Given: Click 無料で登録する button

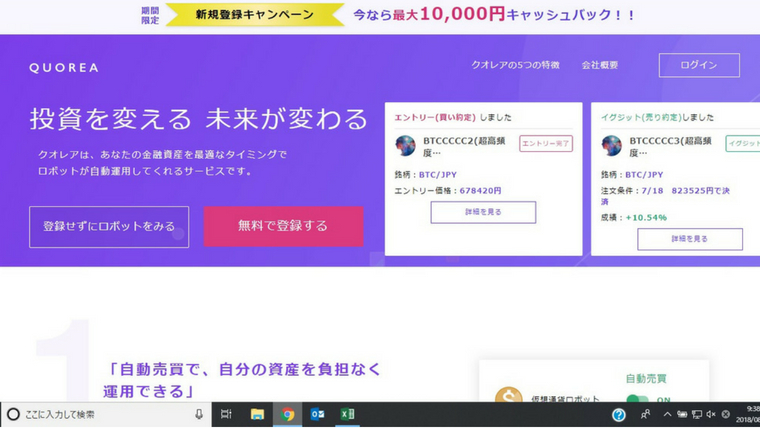Looking at the screenshot, I should 284,226.
